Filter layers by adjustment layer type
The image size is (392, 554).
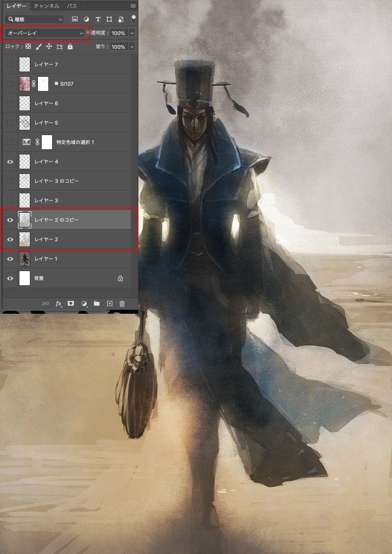click(86, 19)
